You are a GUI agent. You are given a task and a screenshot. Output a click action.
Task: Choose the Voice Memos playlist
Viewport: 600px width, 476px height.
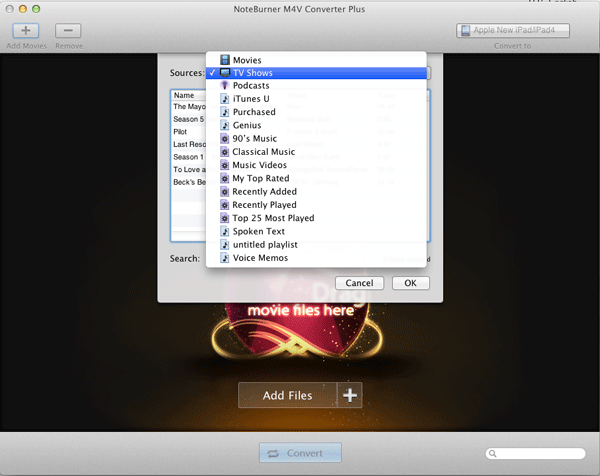point(316,258)
